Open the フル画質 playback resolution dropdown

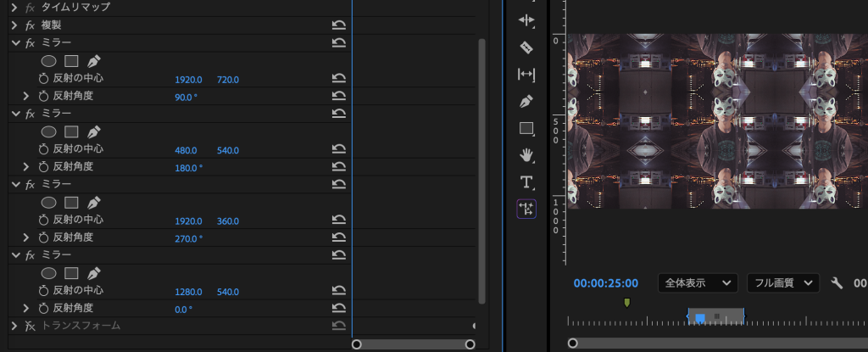point(782,283)
